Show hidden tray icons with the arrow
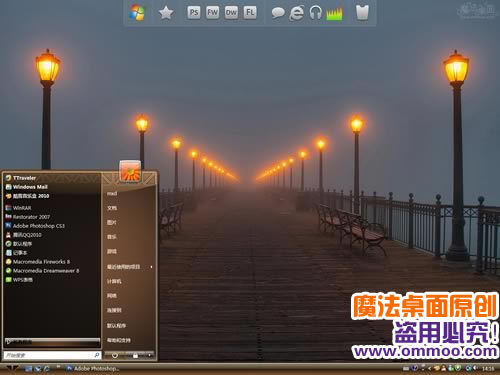 coord(429,369)
